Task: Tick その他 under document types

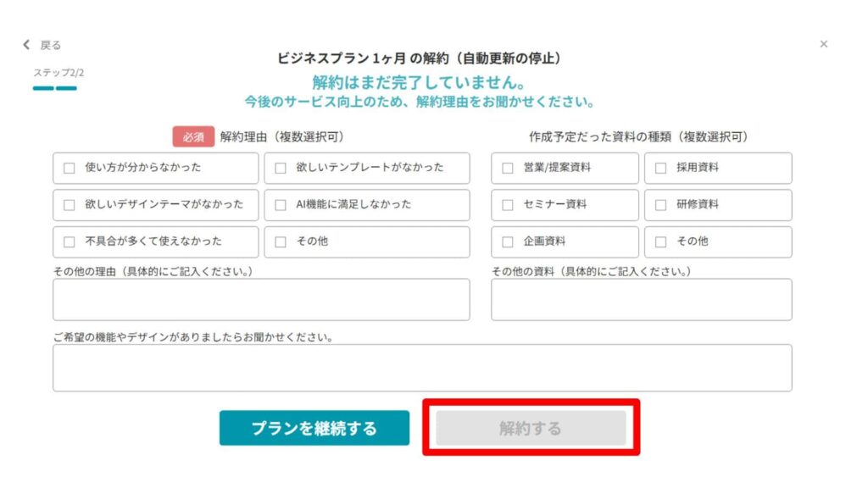Action: 660,242
